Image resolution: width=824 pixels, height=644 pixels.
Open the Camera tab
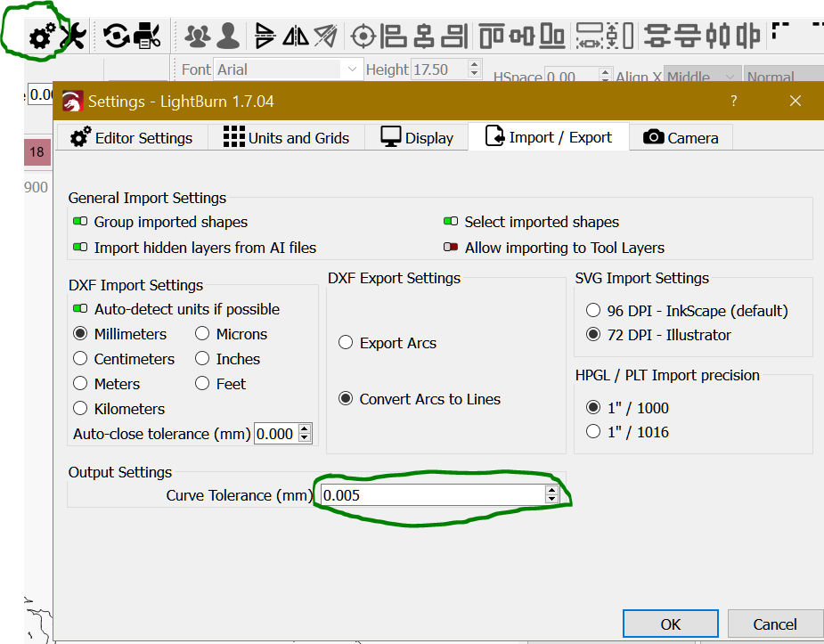pyautogui.click(x=681, y=138)
